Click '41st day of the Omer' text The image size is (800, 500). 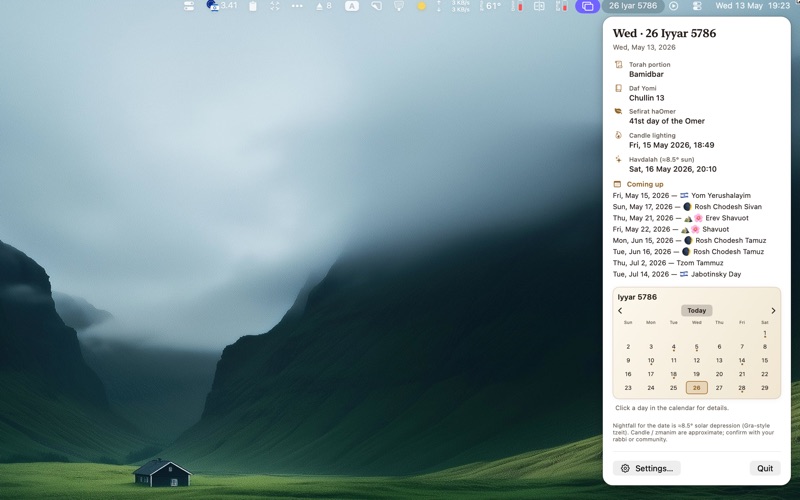[666, 121]
